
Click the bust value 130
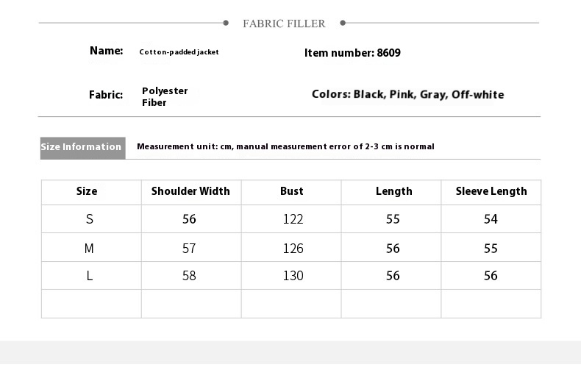(x=293, y=276)
